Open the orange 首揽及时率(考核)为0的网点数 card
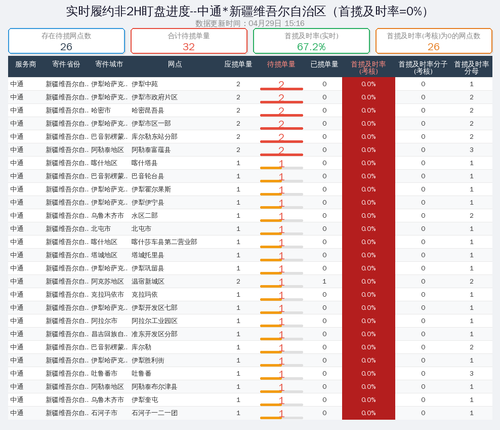Viewport: 500px width, 430px height. click(x=434, y=41)
